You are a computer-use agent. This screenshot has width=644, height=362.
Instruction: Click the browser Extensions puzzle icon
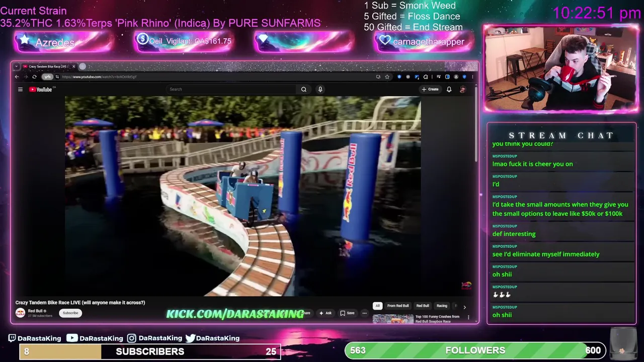click(426, 77)
